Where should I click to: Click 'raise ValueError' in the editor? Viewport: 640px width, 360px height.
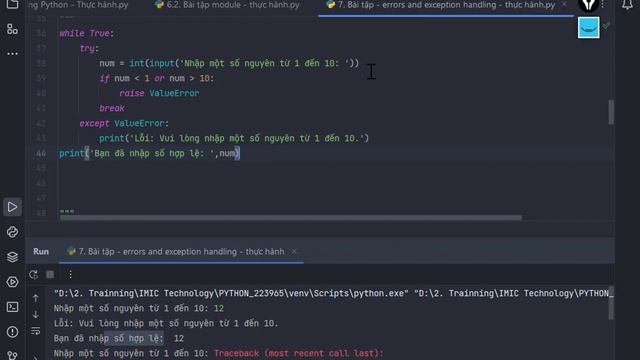[159, 93]
